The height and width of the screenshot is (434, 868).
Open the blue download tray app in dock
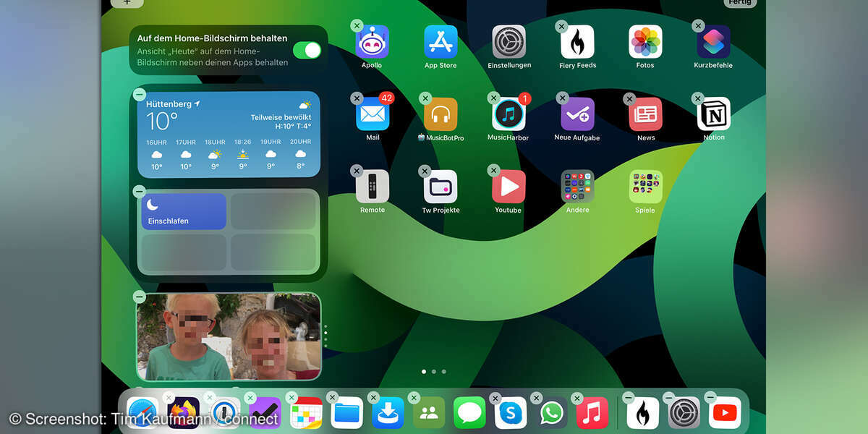(x=388, y=413)
